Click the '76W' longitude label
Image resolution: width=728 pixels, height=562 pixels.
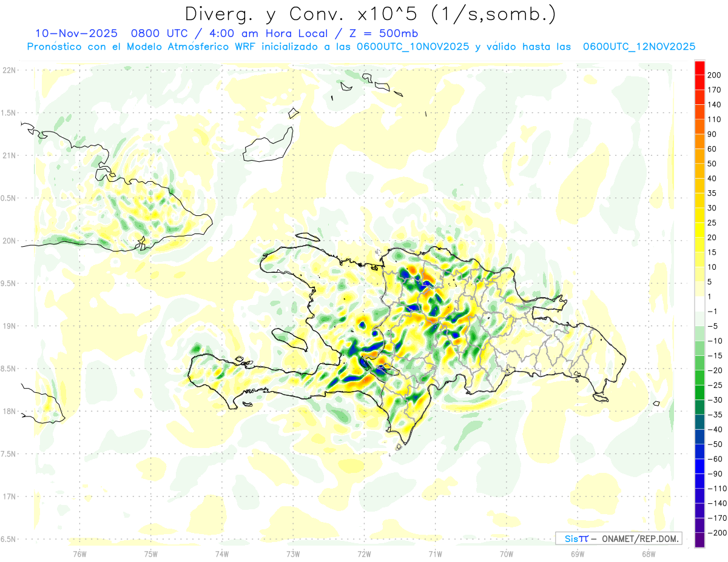click(x=79, y=554)
